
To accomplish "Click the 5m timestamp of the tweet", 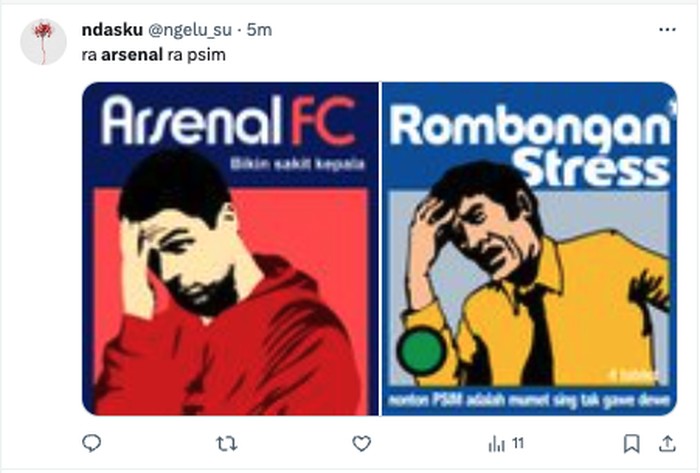I will click(260, 30).
